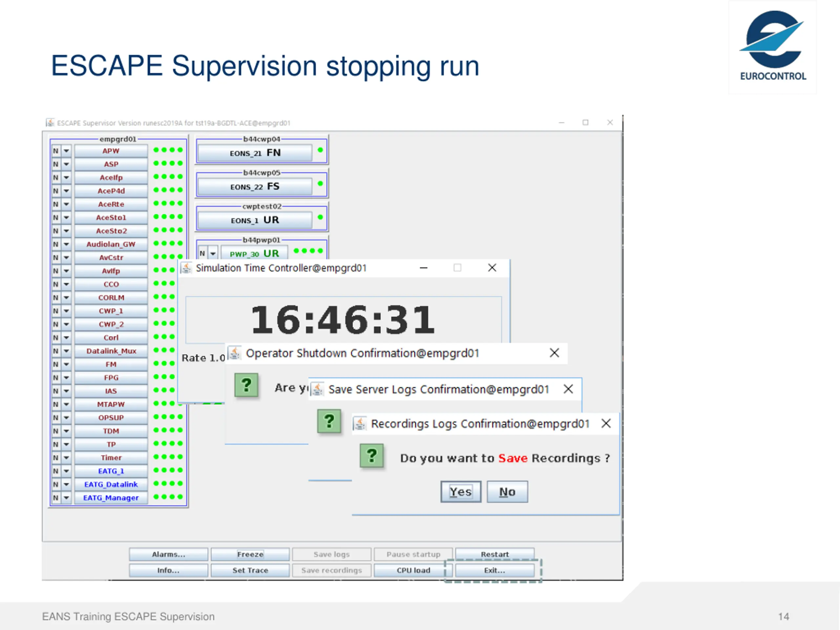Image resolution: width=840 pixels, height=630 pixels.
Task: Open the dropdown next to AceP4d
Action: click(67, 191)
